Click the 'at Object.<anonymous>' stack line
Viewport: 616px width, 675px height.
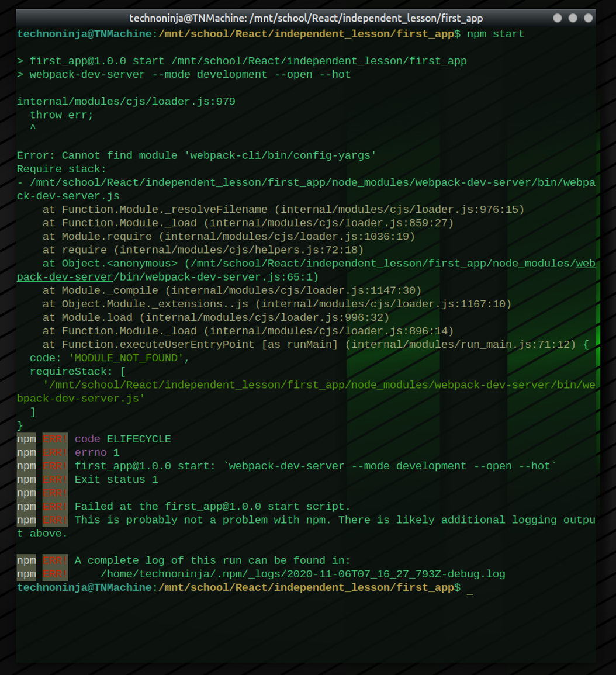(319, 264)
